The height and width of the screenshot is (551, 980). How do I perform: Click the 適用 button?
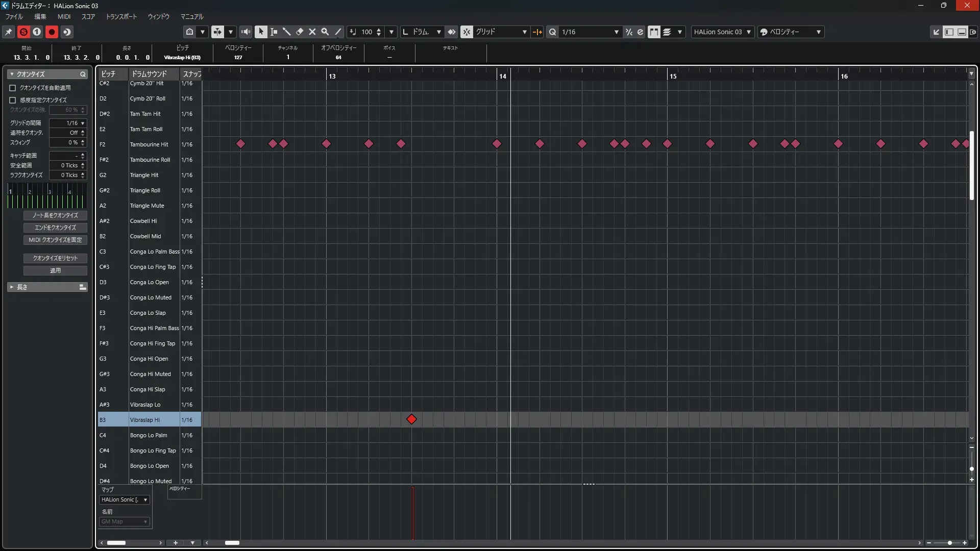point(55,270)
